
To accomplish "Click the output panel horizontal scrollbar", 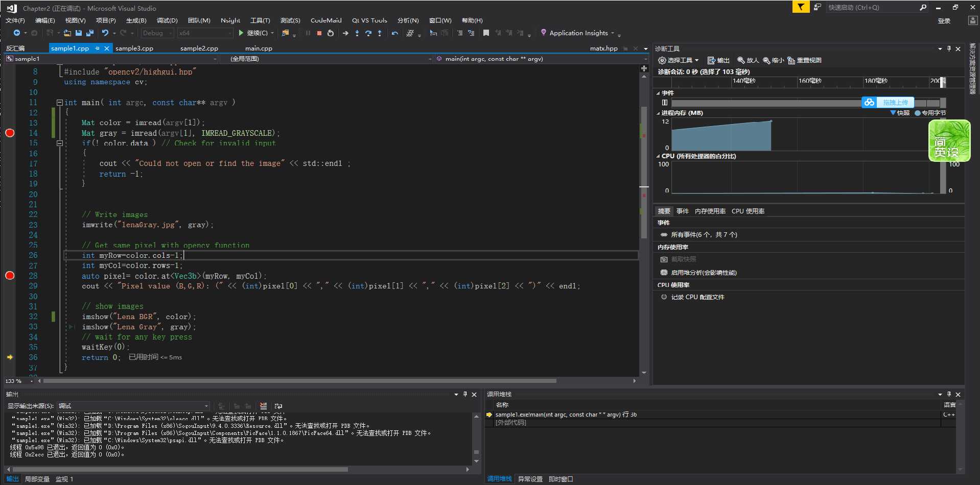I will click(x=180, y=469).
